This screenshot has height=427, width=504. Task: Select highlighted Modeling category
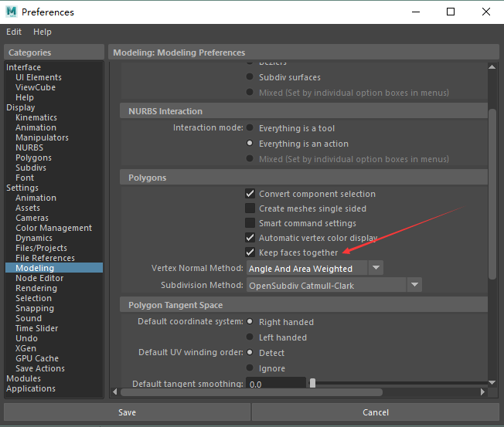[x=54, y=268]
